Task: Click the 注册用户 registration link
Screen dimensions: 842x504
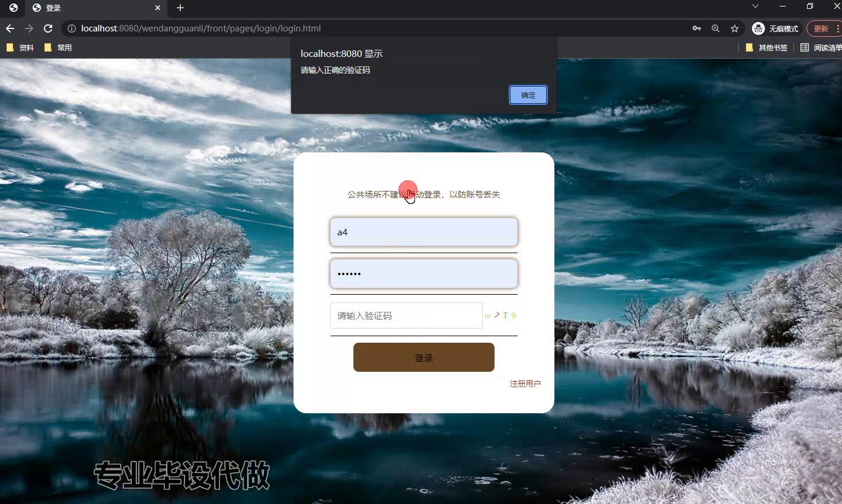Action: pyautogui.click(x=525, y=383)
